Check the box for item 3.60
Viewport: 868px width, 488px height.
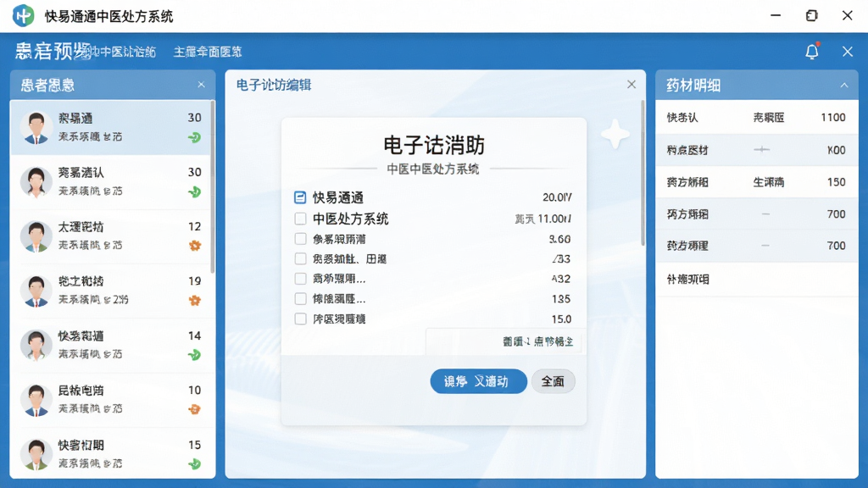[x=300, y=239]
